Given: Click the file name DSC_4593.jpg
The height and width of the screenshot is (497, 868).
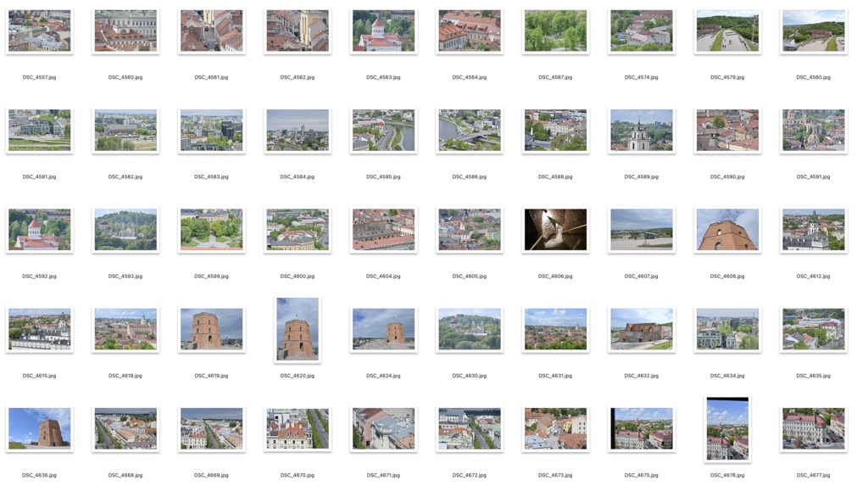Looking at the screenshot, I should [125, 276].
